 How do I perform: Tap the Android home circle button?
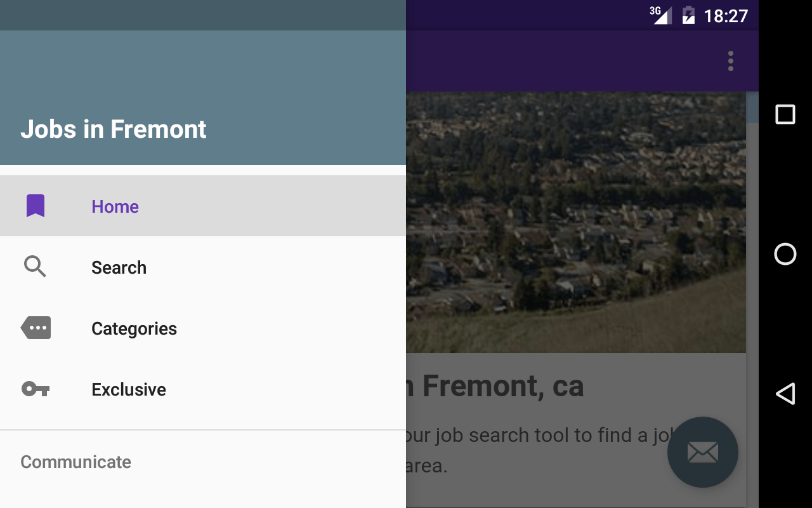pyautogui.click(x=785, y=254)
